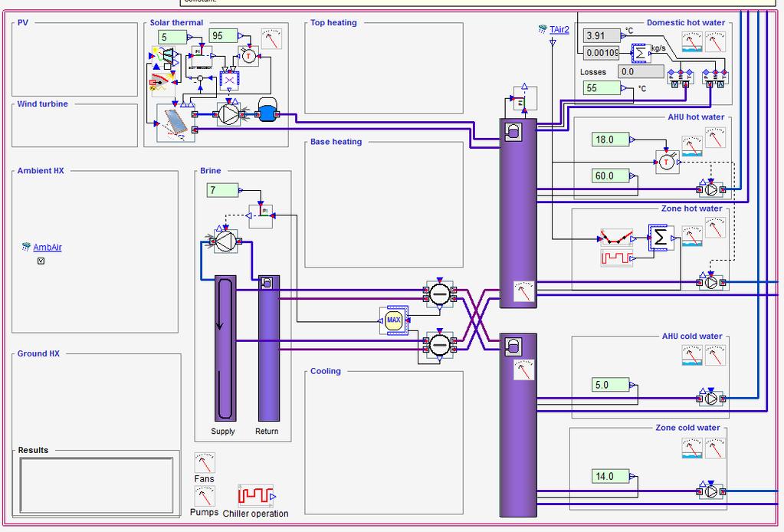Select the square schedule block in Zone hot water
The image size is (784, 532).
pos(616,258)
